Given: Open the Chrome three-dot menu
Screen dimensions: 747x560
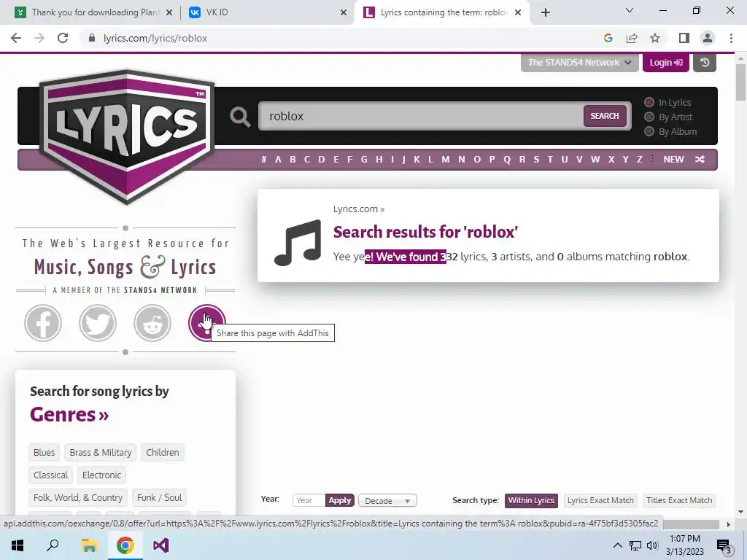Looking at the screenshot, I should pyautogui.click(x=731, y=38).
